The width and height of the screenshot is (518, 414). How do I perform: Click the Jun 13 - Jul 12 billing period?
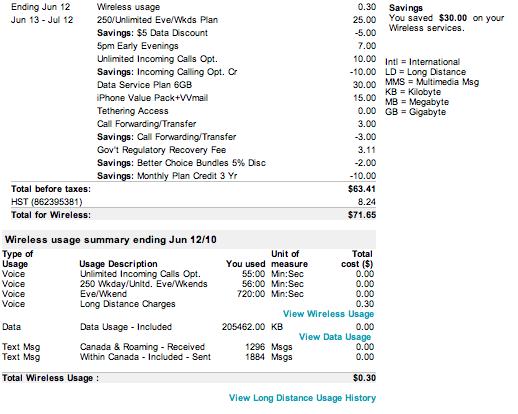pyautogui.click(x=42, y=20)
